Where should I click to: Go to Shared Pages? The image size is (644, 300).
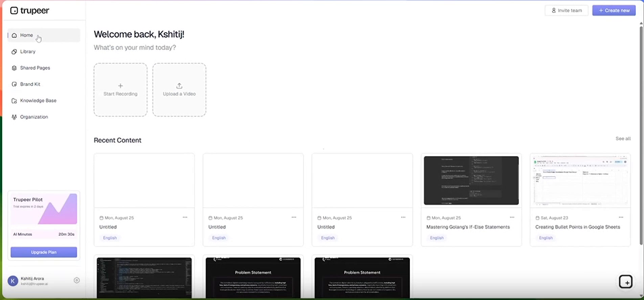44,68
